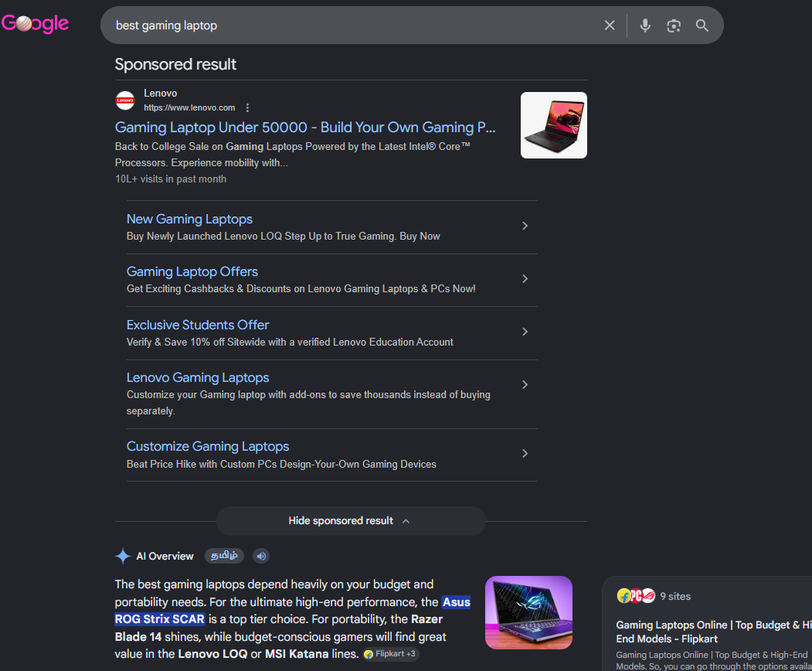
Task: Collapse ads with 'Hide sponsored result'
Action: click(x=351, y=521)
